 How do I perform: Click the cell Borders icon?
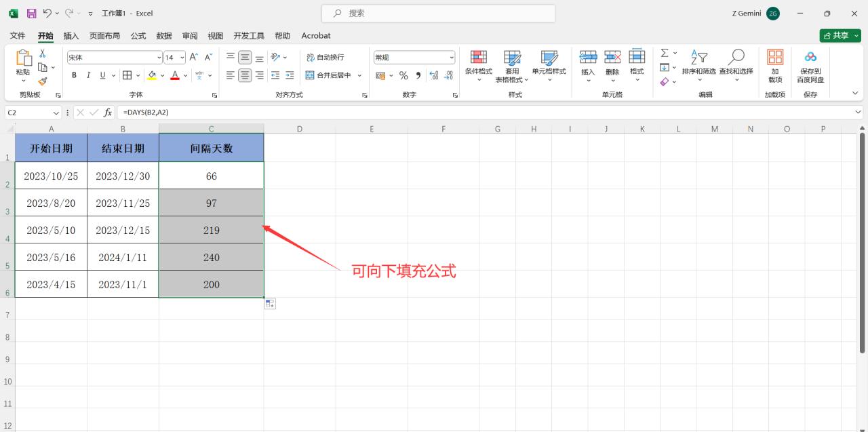coord(127,75)
